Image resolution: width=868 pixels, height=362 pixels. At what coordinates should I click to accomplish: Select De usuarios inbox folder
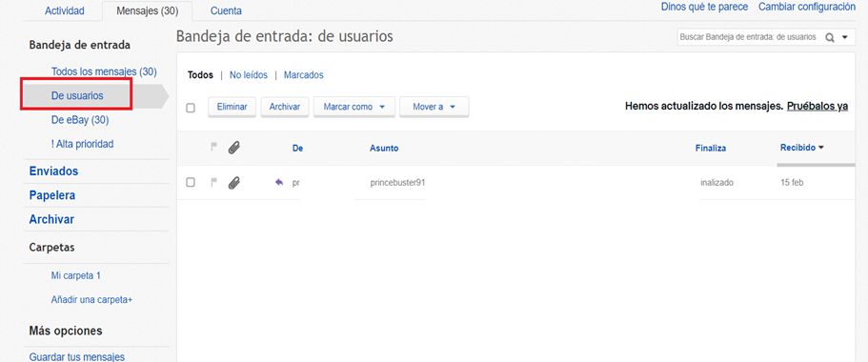(x=77, y=95)
